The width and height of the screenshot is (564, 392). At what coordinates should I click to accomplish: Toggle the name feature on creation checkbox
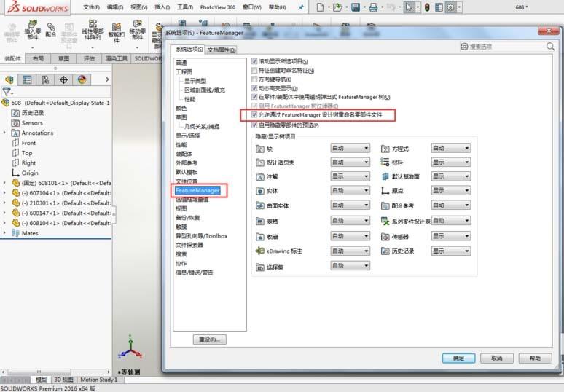pyautogui.click(x=254, y=71)
